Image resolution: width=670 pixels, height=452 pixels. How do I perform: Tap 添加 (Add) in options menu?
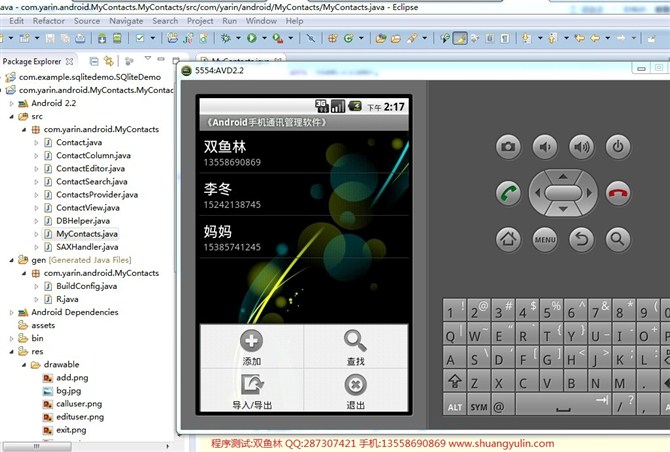coord(251,346)
